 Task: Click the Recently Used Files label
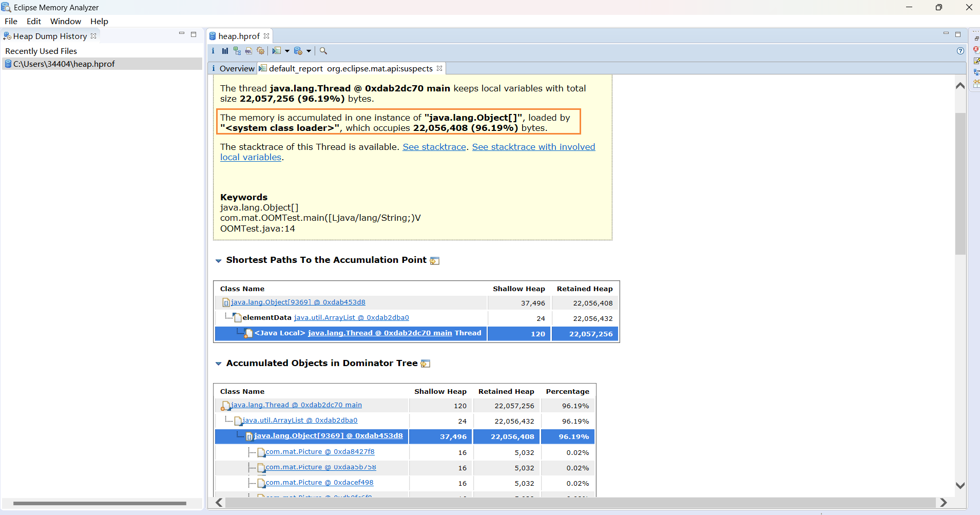click(41, 51)
